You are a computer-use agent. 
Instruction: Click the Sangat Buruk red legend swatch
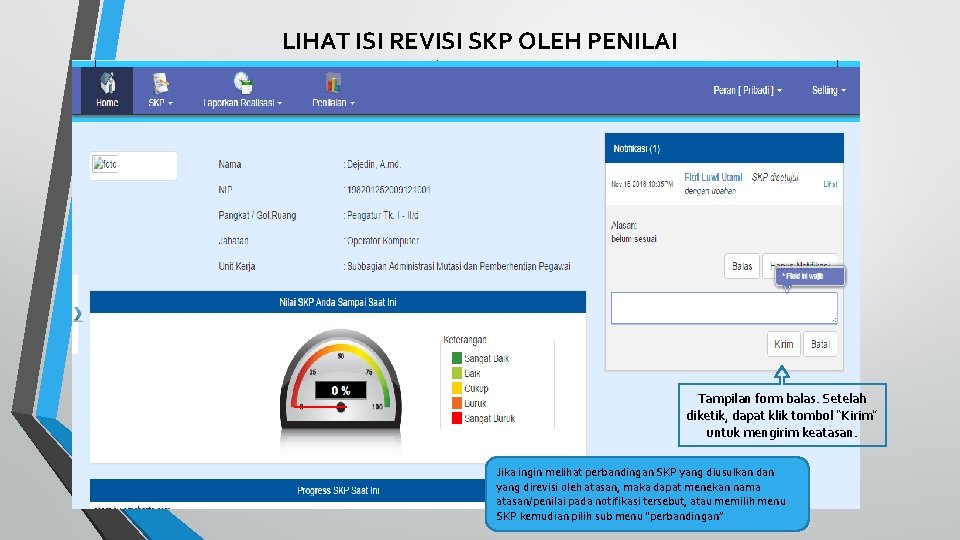457,418
